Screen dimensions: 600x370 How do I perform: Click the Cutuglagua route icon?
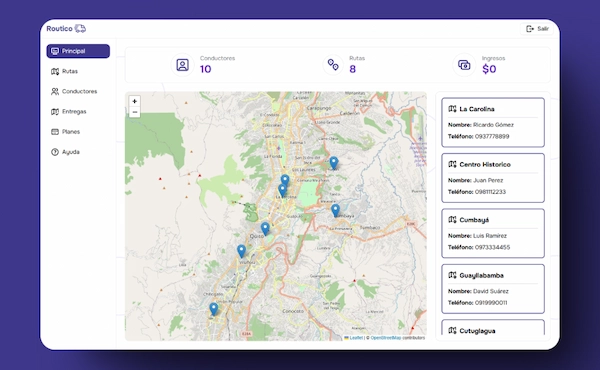pos(452,331)
